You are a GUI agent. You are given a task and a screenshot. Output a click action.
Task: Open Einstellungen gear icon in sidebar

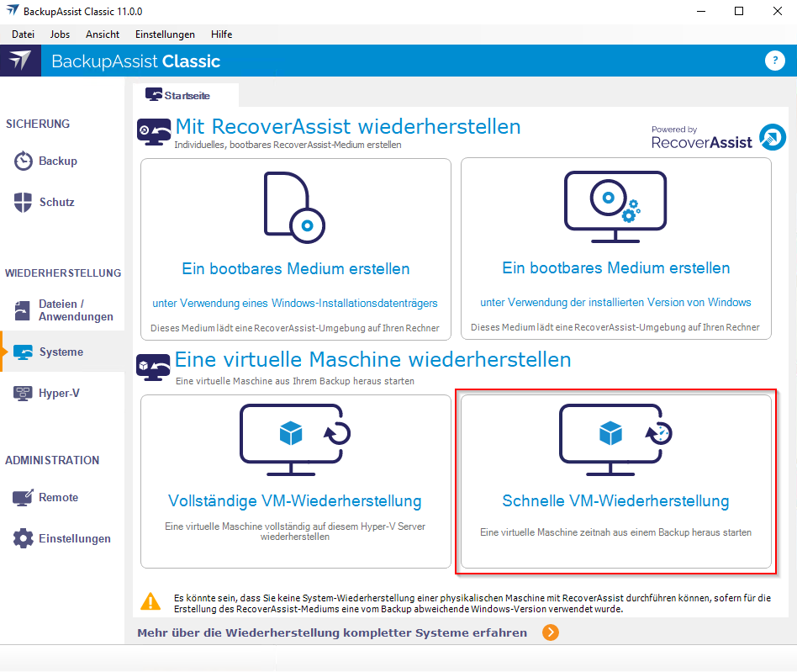click(24, 539)
